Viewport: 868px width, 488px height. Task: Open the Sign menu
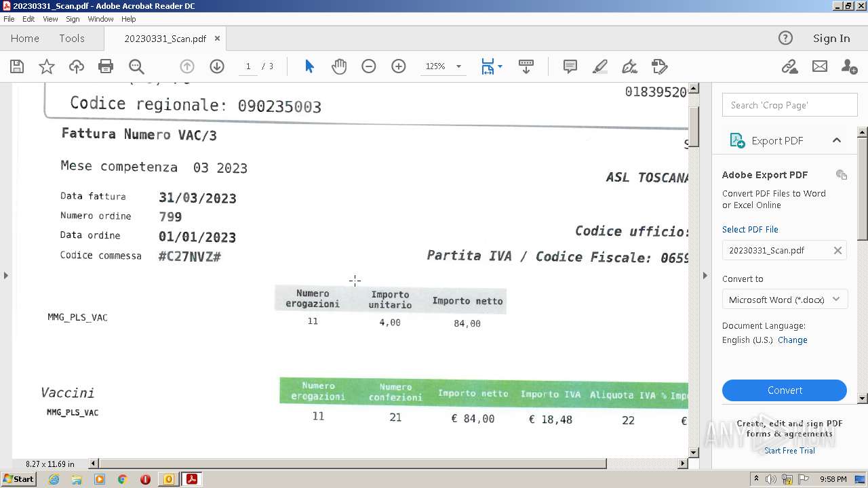(x=73, y=19)
